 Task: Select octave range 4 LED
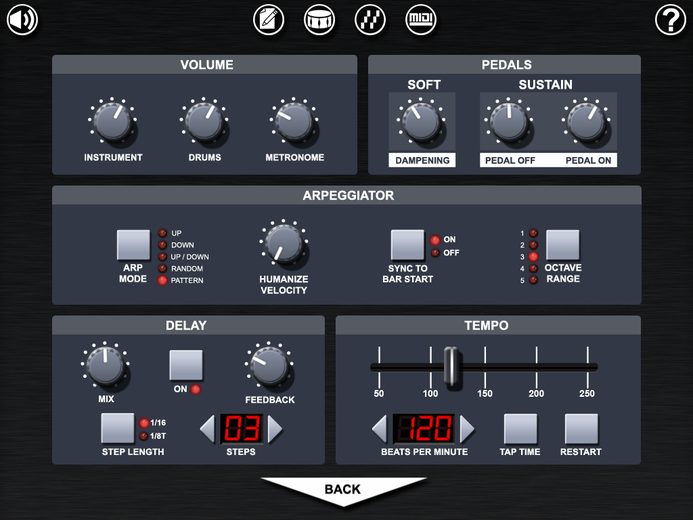[x=533, y=268]
